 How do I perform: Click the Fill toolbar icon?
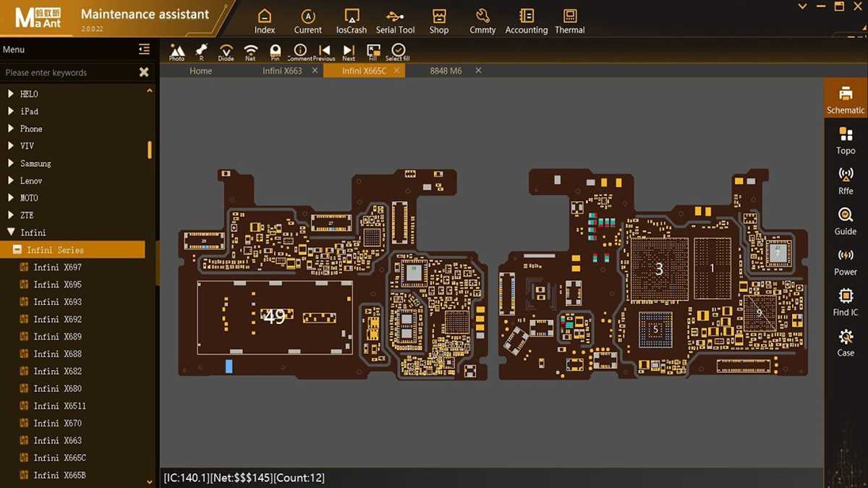pyautogui.click(x=373, y=52)
